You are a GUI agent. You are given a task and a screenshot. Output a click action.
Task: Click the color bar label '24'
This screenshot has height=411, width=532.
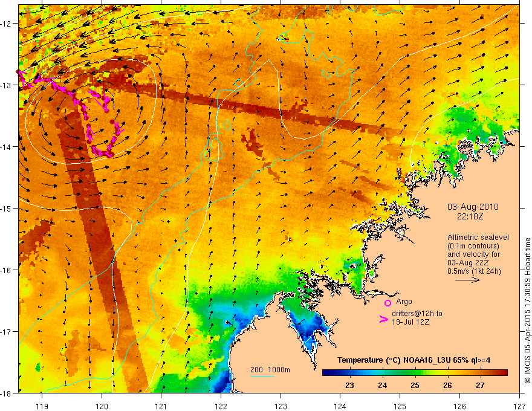(382, 386)
